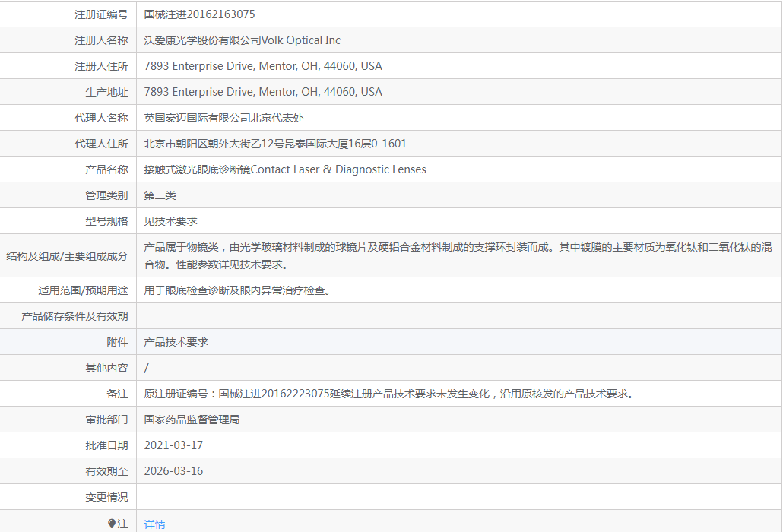Click registrant name 沃爱康光学股份有限公司Volk Optical Inc
Screen dimensions: 783x532
pos(243,40)
